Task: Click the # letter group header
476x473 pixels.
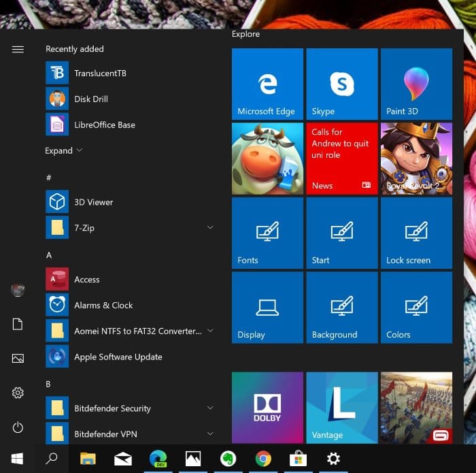Action: [x=48, y=178]
